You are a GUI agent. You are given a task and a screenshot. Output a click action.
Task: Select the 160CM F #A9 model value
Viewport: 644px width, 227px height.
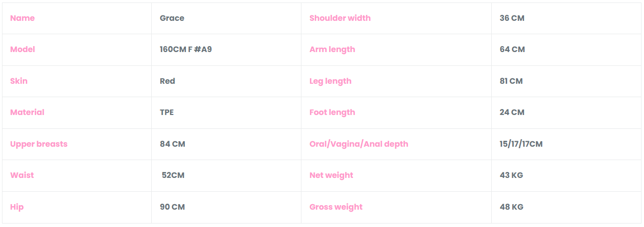click(186, 50)
